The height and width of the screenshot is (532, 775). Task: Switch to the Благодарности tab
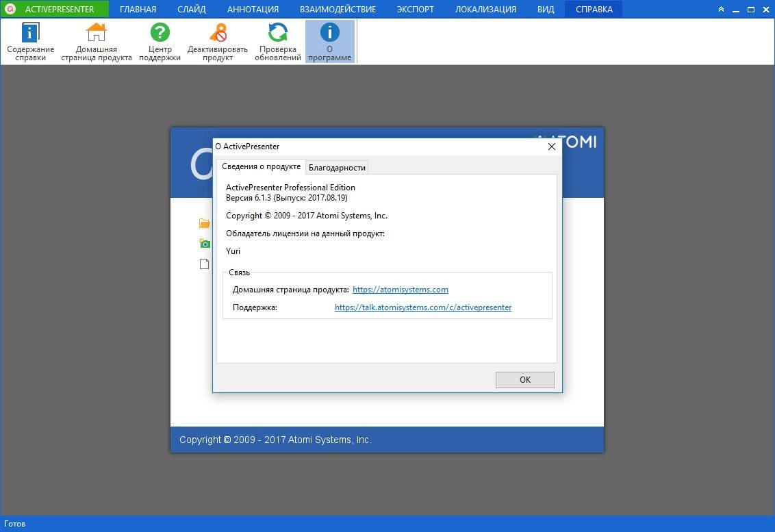point(337,168)
